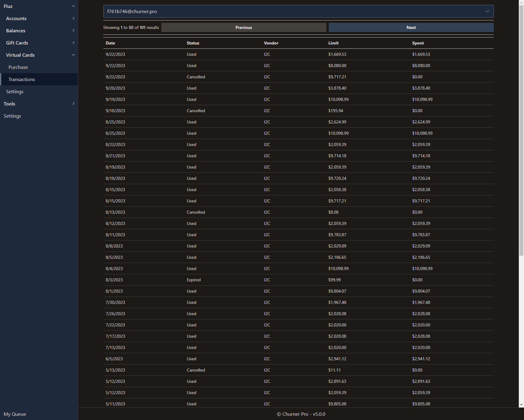This screenshot has width=524, height=420.
Task: Click the Spent column header
Action: [x=418, y=43]
